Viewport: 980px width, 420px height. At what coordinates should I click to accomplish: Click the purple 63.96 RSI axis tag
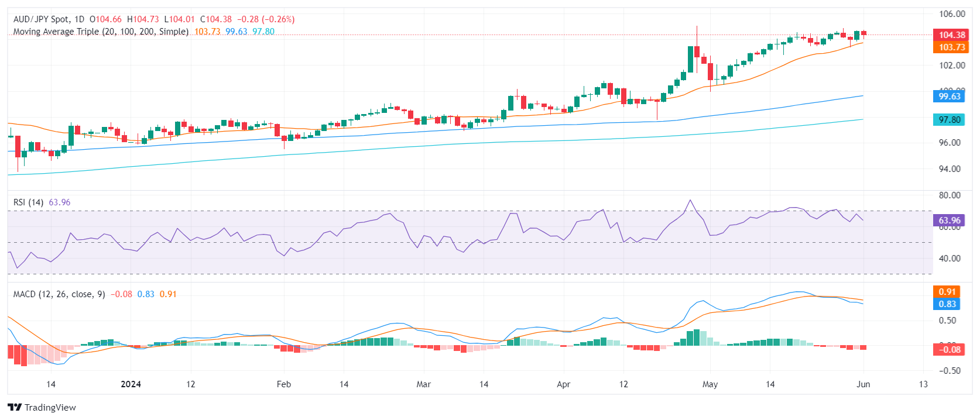949,221
